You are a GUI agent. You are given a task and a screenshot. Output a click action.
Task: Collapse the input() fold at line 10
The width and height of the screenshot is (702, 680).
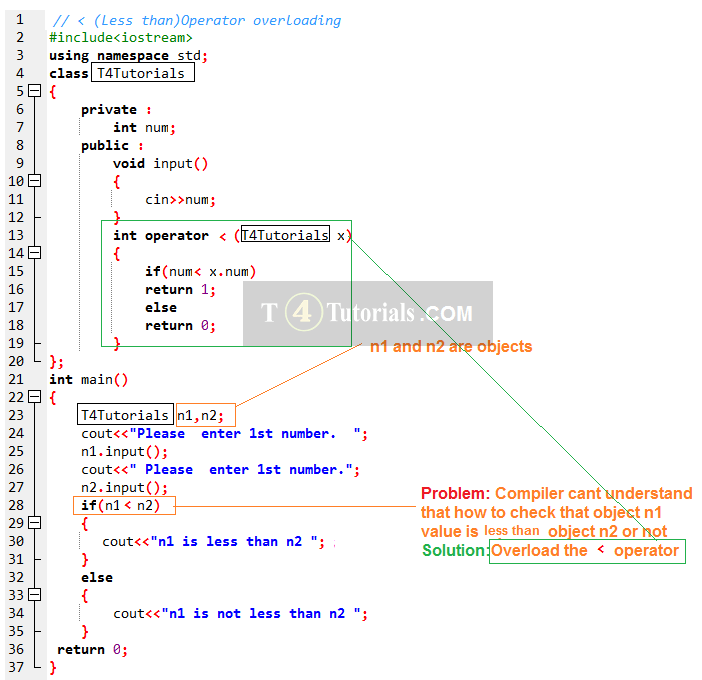click(34, 181)
